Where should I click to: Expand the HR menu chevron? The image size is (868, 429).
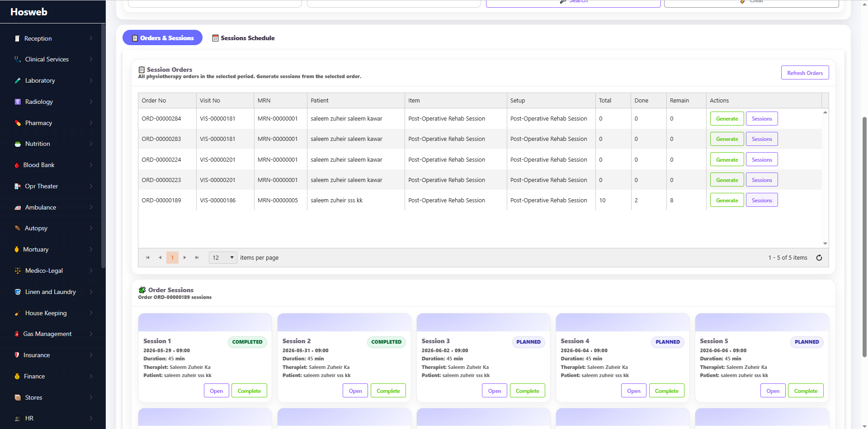(91, 418)
